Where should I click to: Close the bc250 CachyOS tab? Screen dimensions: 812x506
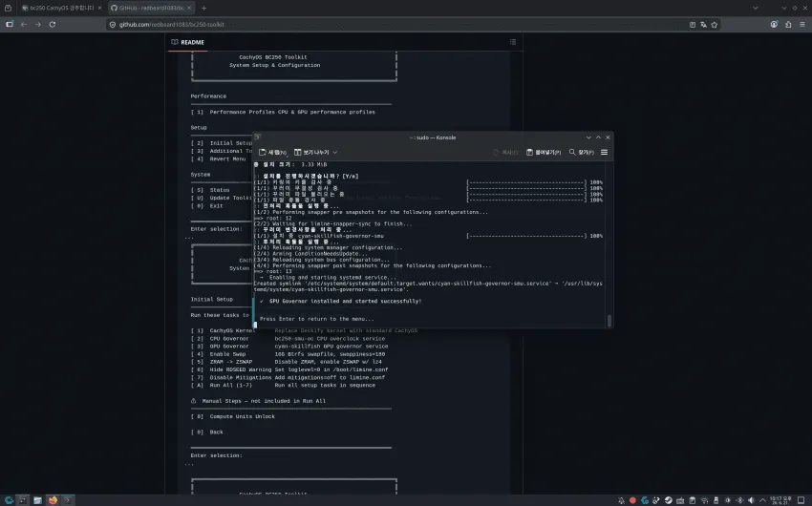click(99, 8)
